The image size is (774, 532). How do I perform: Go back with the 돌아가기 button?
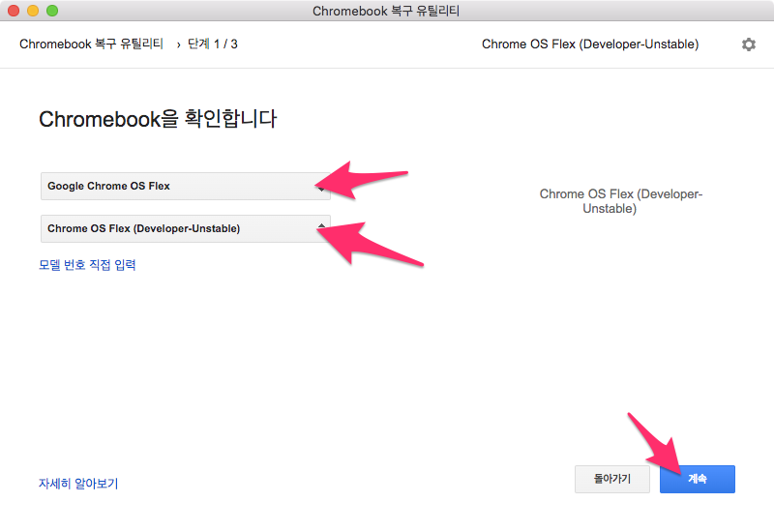click(612, 479)
